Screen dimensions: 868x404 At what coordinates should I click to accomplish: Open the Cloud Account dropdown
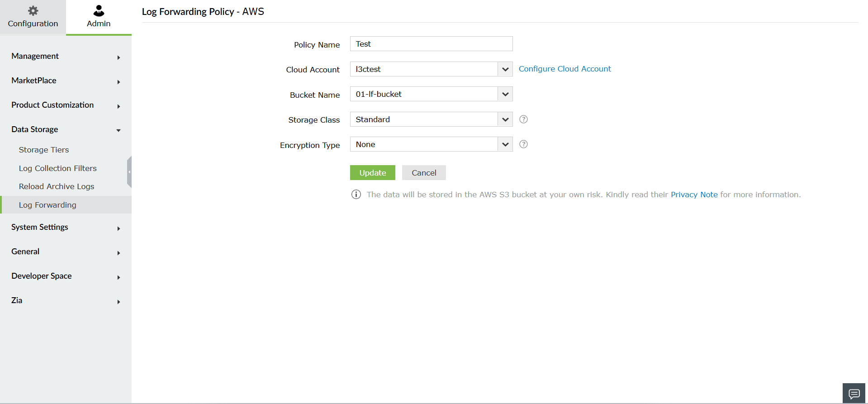505,69
